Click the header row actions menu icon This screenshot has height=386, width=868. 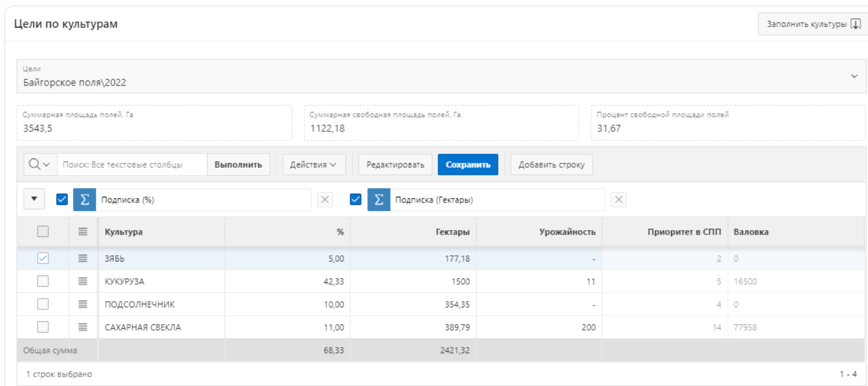83,232
